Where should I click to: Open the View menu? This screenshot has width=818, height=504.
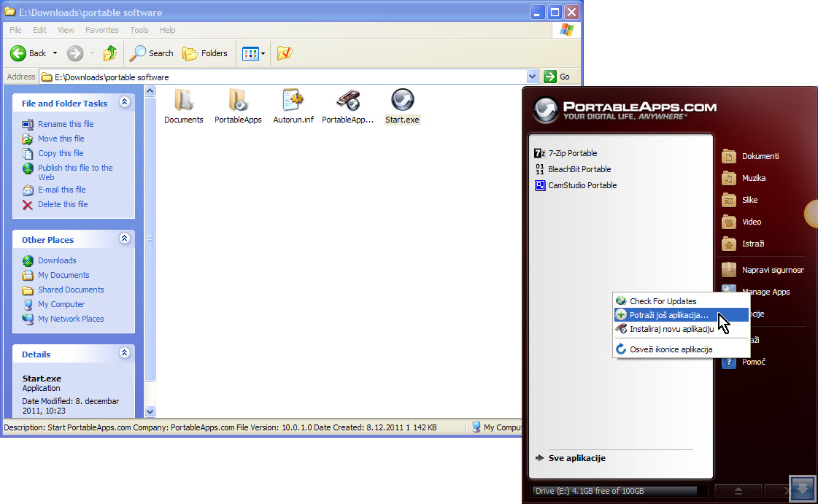click(x=66, y=30)
